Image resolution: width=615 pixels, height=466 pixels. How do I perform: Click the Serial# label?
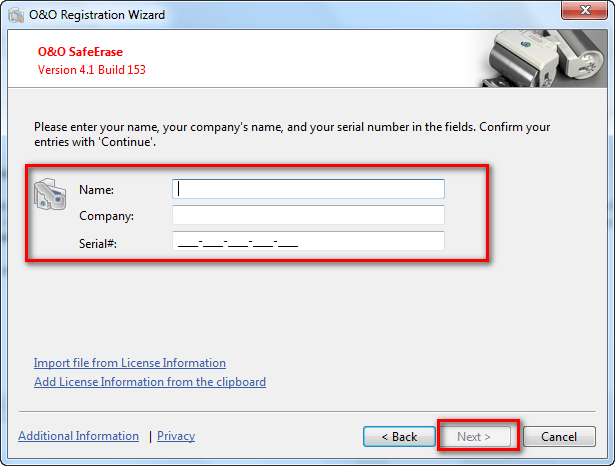coord(98,242)
